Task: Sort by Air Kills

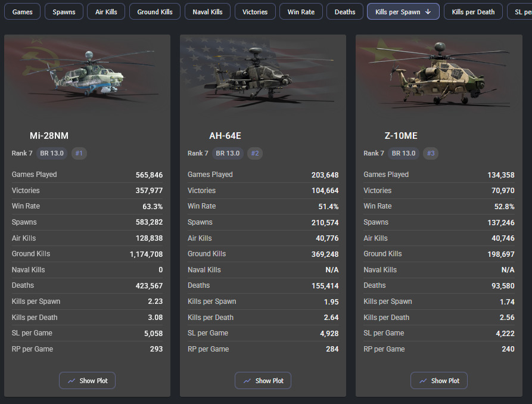Action: click(x=106, y=12)
